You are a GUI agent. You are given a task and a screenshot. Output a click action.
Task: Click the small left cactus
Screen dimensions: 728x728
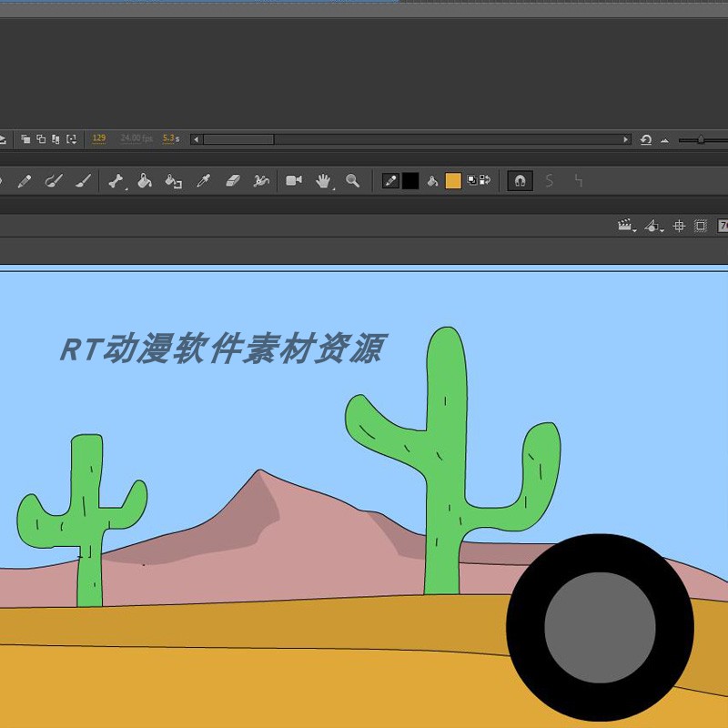coord(86,520)
